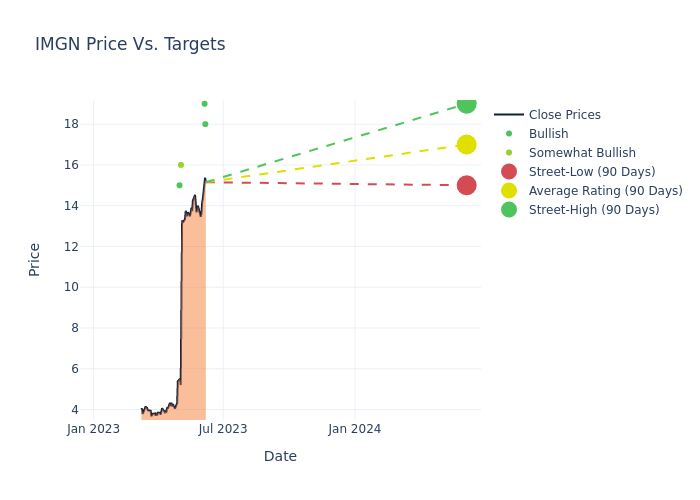Hide the Bullish series via legend
Screen dimensions: 700x500
point(548,134)
